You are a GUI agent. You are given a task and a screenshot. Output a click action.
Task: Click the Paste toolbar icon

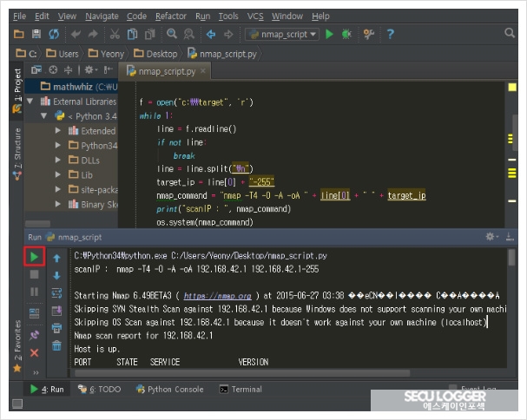tap(150, 34)
